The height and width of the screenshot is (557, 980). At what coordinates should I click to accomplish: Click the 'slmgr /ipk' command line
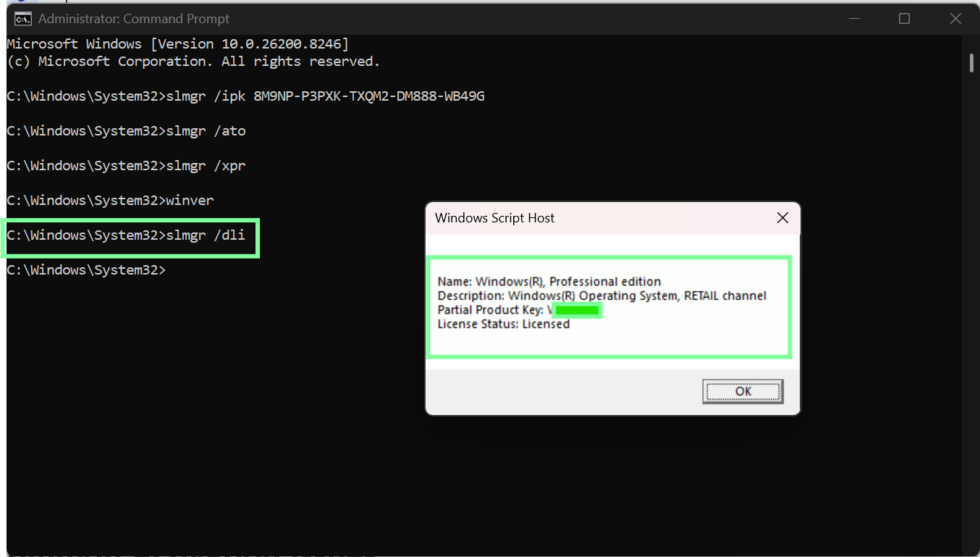pos(245,96)
